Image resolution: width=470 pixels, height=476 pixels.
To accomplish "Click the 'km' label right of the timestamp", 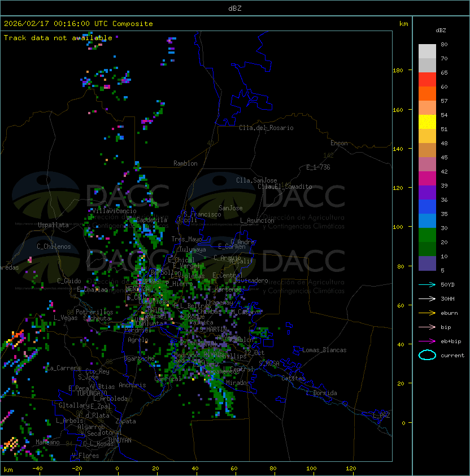I will coord(403,24).
